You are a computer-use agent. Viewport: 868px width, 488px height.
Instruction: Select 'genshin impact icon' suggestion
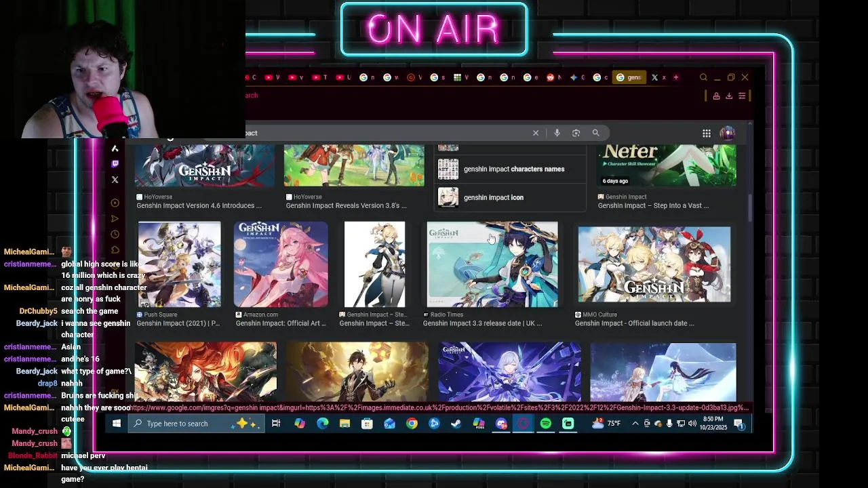[x=511, y=197]
